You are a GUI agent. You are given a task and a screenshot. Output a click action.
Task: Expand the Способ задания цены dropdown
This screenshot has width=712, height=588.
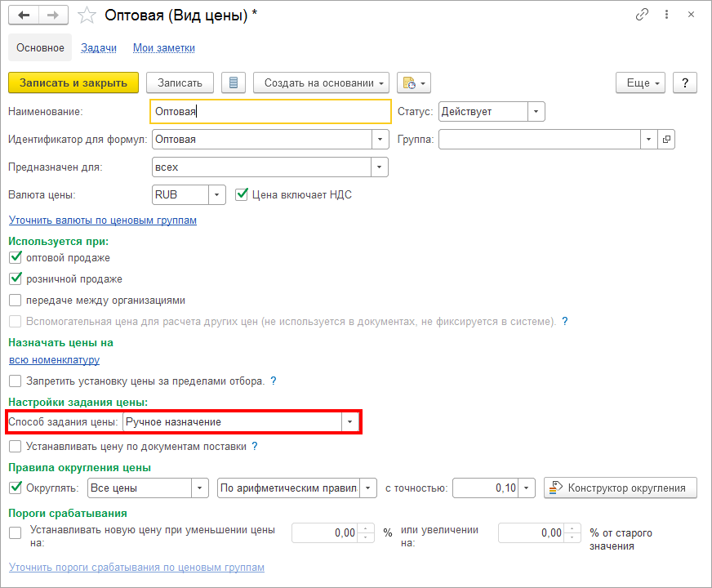(349, 422)
